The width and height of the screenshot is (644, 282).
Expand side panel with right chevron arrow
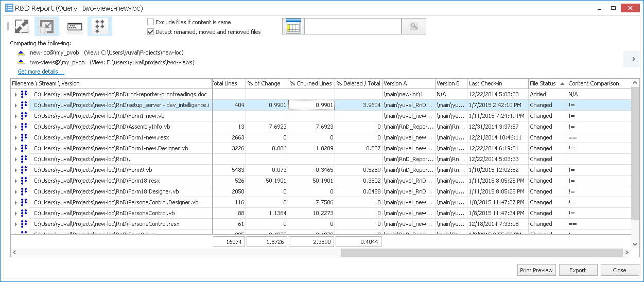click(633, 59)
